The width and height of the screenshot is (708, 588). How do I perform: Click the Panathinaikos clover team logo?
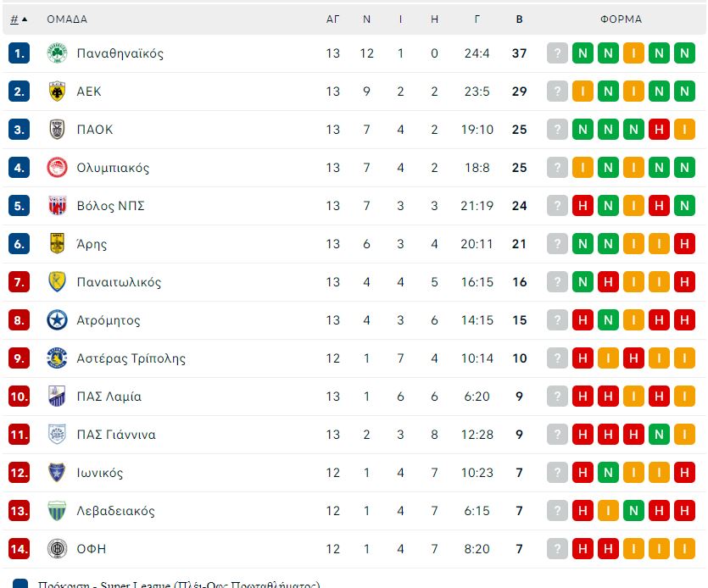coord(57,53)
